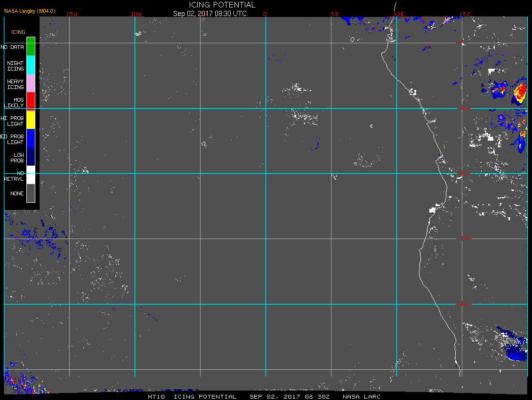
Task: Click the 'LOW PROB' legend label
Action: (x=17, y=158)
